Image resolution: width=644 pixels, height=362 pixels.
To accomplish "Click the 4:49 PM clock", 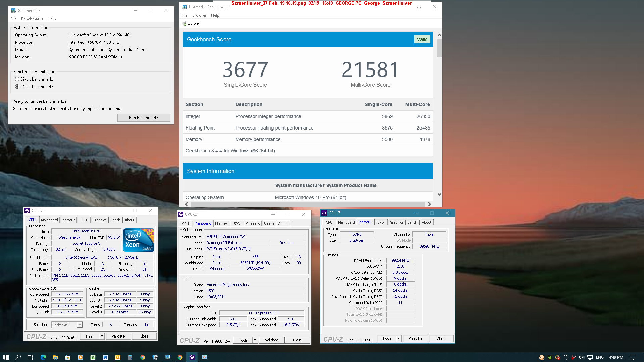I will coord(616,357).
